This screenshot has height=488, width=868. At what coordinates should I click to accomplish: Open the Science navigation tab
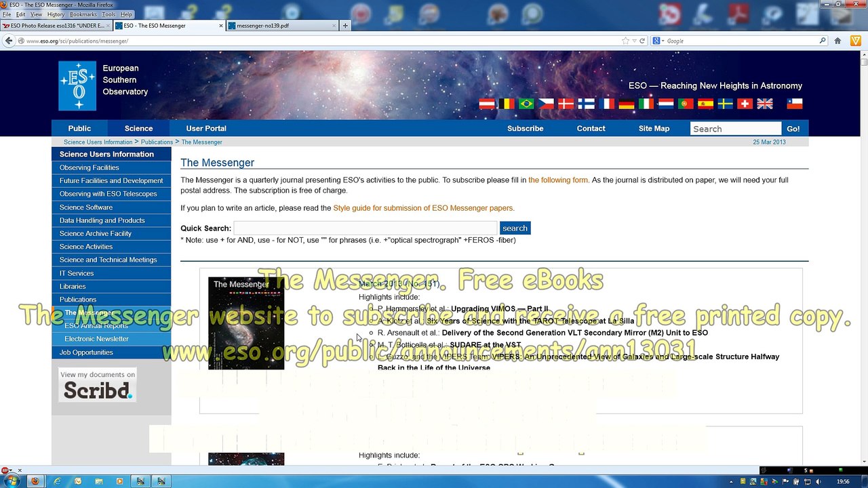click(138, 128)
